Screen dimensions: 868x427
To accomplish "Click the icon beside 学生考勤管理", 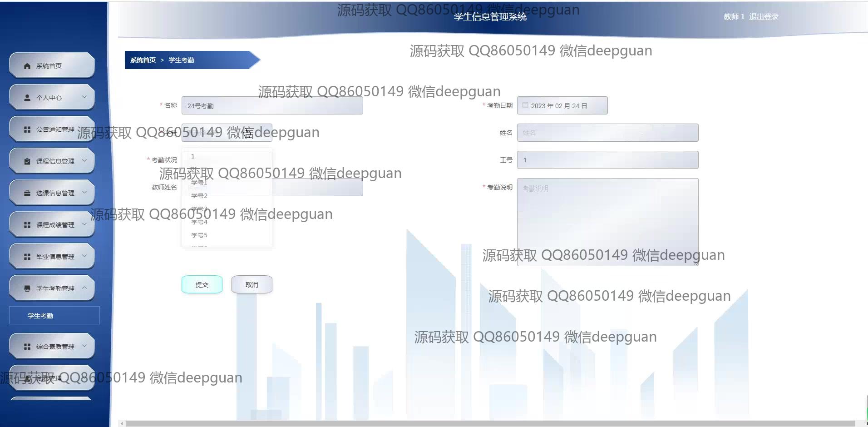I will pos(27,288).
